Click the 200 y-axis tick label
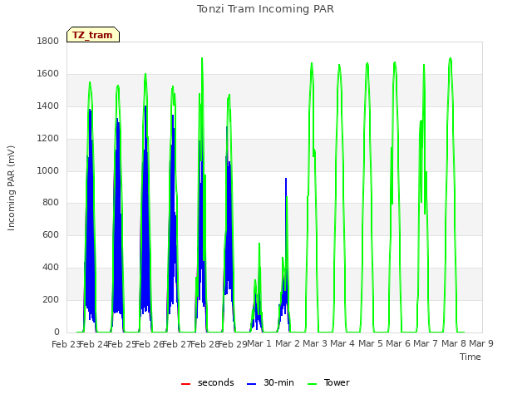532x399 pixels. 51,299
